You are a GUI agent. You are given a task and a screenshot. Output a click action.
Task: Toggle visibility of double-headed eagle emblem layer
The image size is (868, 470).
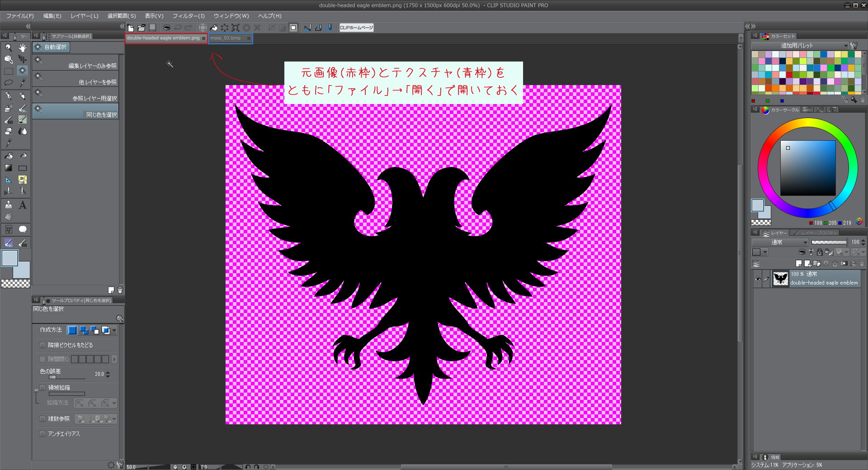[x=758, y=279]
